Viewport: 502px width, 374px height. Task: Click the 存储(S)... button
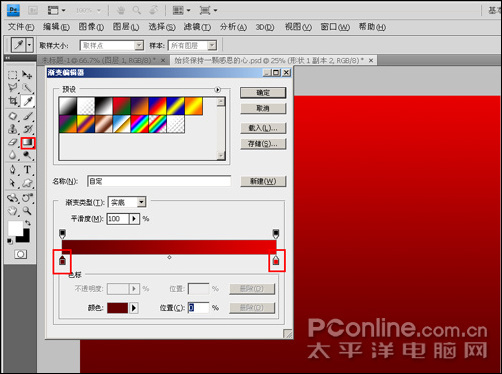(263, 144)
